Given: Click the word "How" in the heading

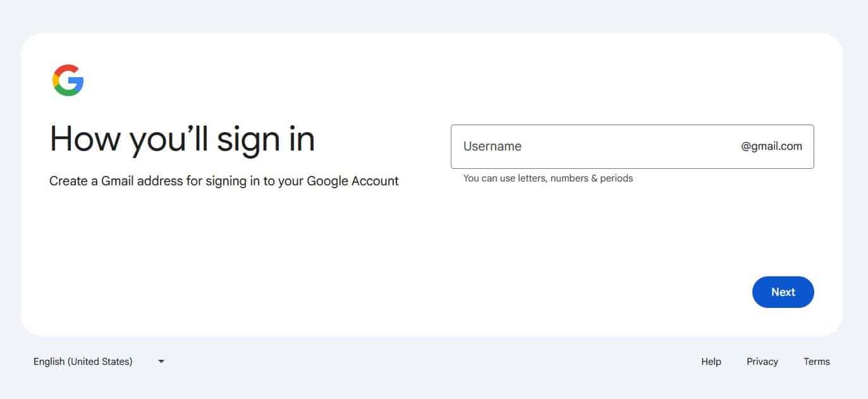Looking at the screenshot, I should [85, 138].
